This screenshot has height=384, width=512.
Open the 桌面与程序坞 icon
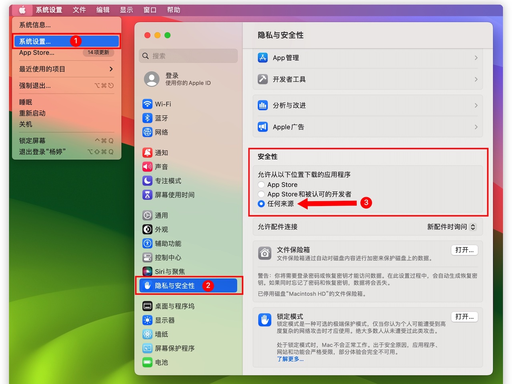point(147,306)
